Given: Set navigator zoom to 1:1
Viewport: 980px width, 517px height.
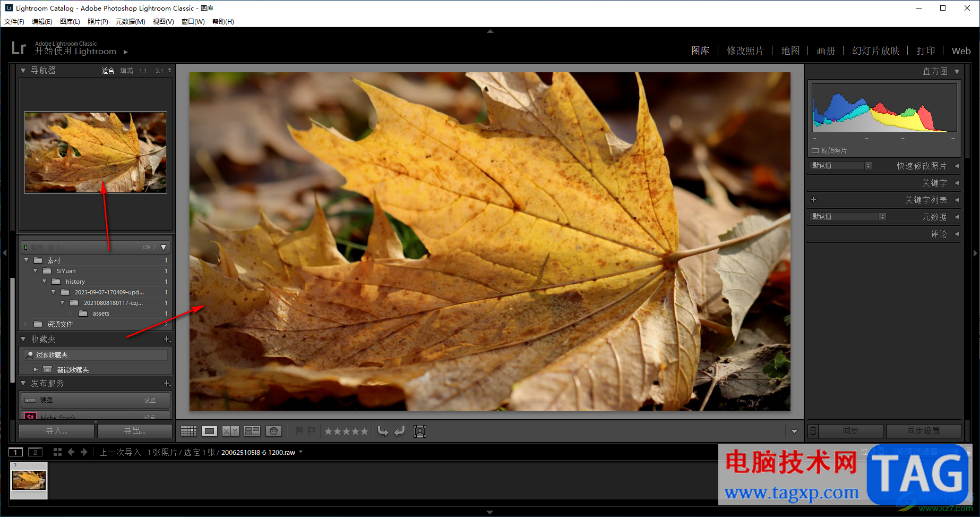Looking at the screenshot, I should click(x=143, y=71).
